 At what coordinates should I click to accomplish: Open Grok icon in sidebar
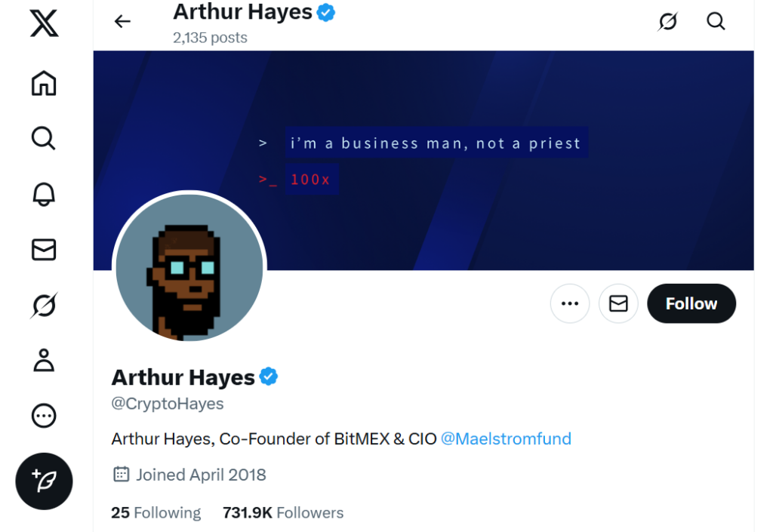coord(44,305)
